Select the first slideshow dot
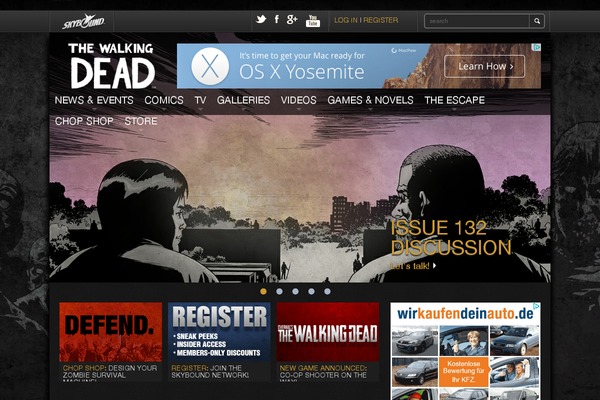This screenshot has width=600, height=400. 263,291
